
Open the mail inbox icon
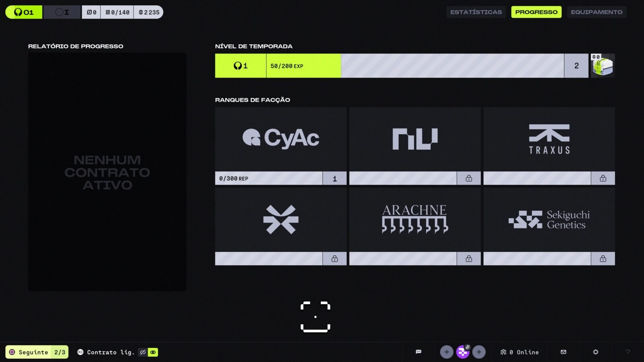563,352
